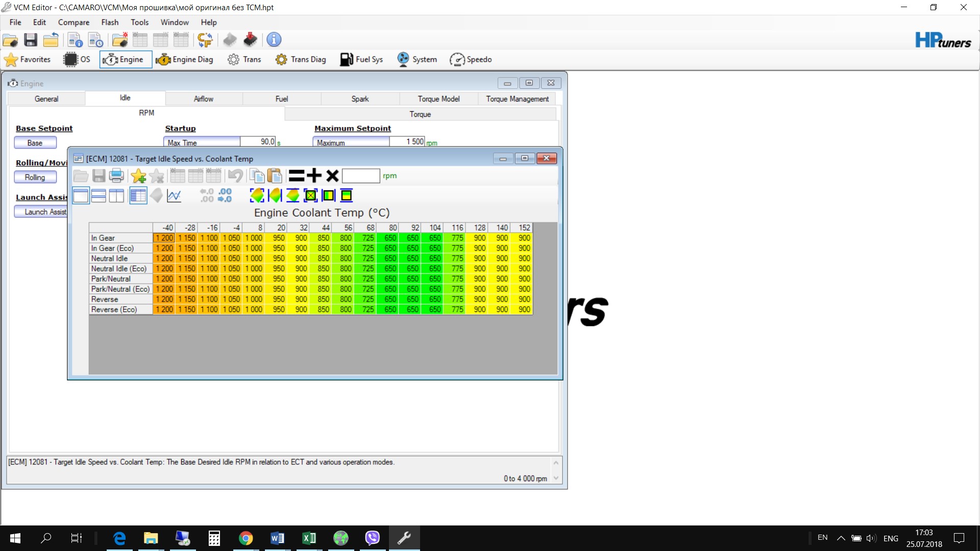
Task: Toggle the vertical split view layout
Action: [x=116, y=195]
